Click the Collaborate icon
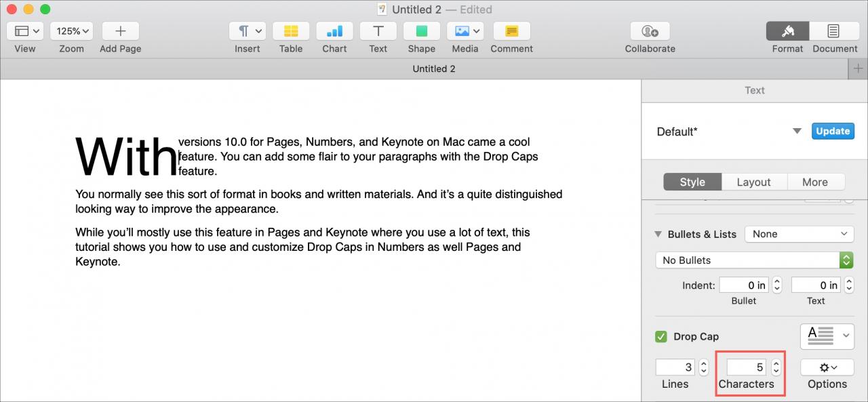The image size is (868, 402). [x=650, y=31]
